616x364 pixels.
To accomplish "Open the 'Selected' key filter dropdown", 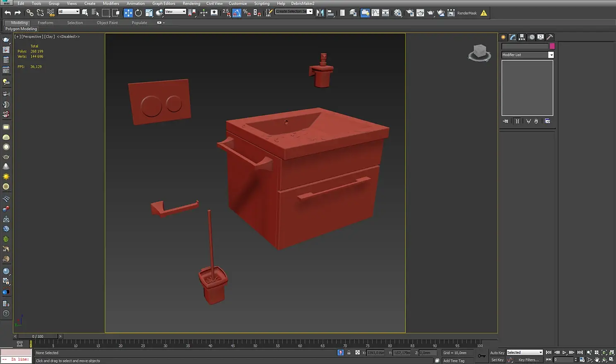I will point(525,352).
